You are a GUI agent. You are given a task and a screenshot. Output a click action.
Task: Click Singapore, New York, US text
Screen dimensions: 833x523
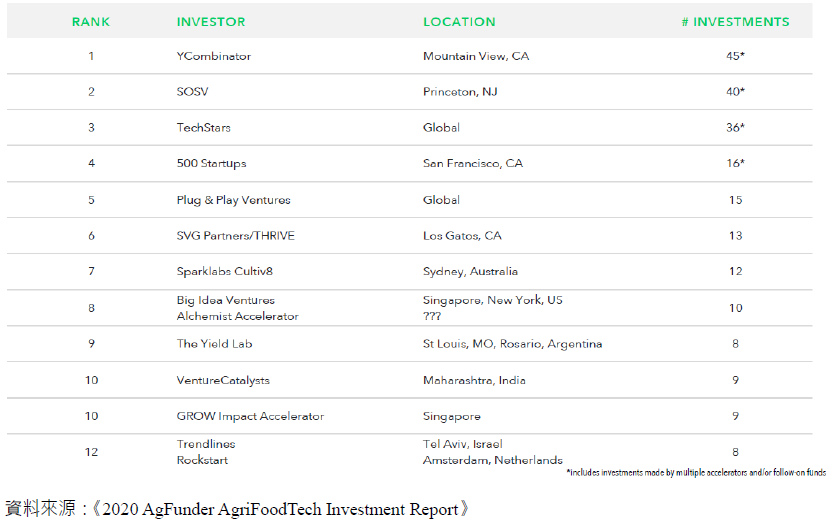pyautogui.click(x=492, y=300)
